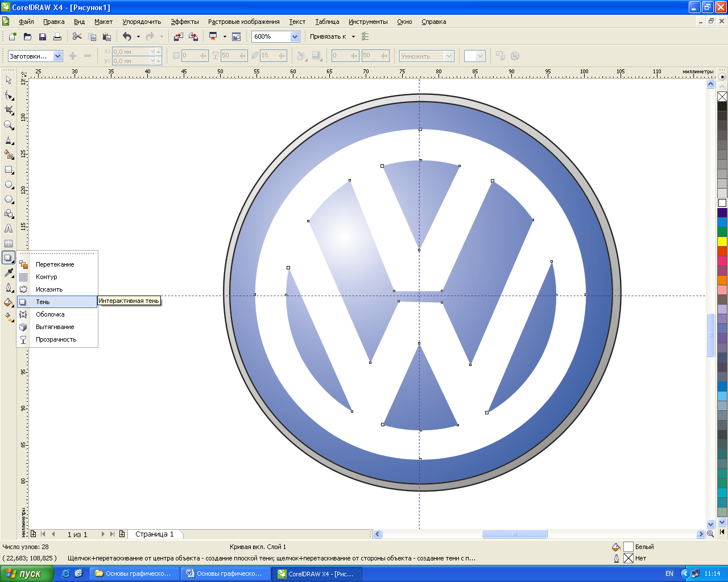Open the Welcome screen icon
This screenshot has width=728, height=582.
point(237,36)
